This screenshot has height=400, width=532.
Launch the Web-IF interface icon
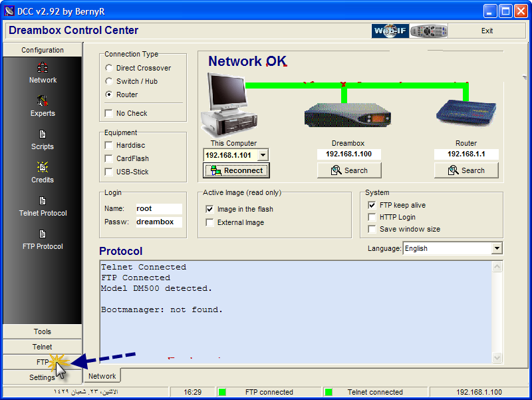[x=390, y=31]
